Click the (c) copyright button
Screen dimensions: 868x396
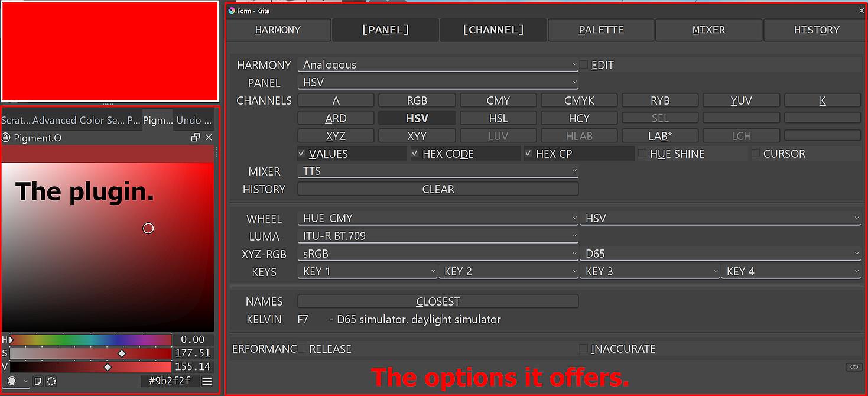click(854, 367)
